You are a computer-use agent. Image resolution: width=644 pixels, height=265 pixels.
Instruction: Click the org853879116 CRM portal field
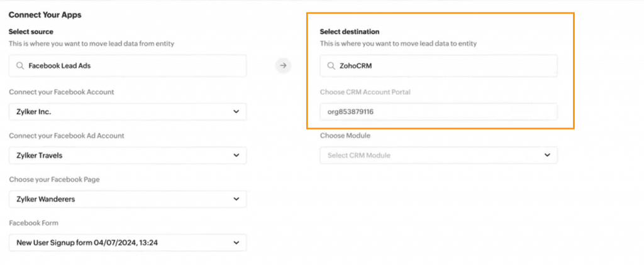[438, 112]
